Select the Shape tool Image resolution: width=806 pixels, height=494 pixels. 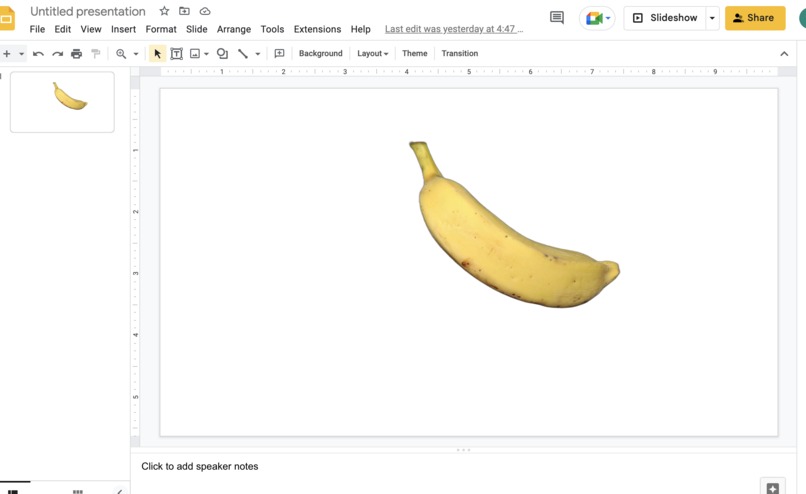pyautogui.click(x=222, y=53)
